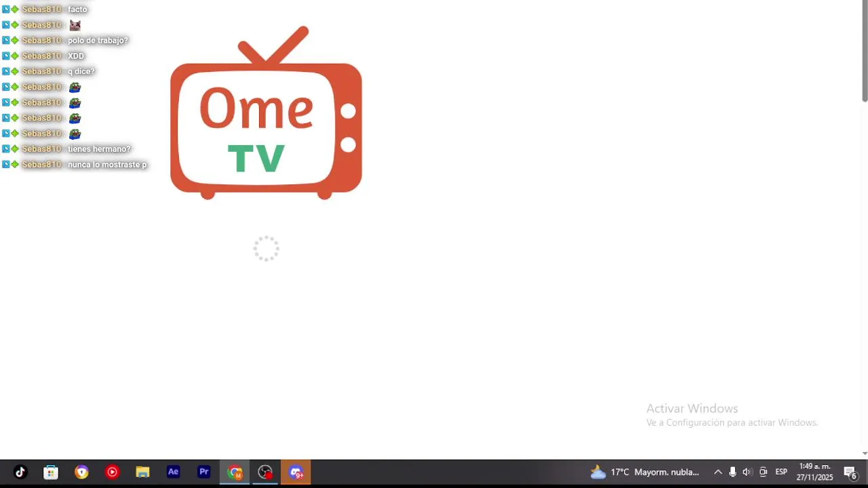Switch to Google Chrome in taskbar
Image resolution: width=868 pixels, height=488 pixels.
[x=235, y=472]
